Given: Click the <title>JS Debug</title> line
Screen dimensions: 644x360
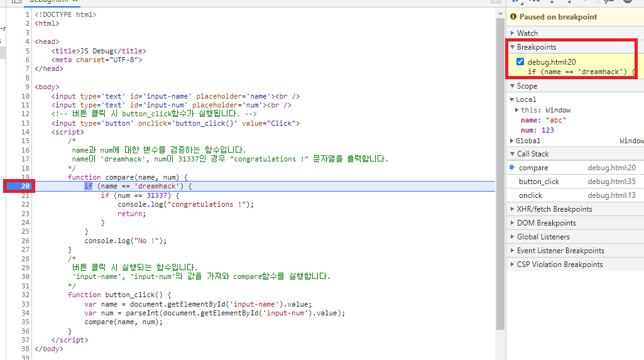Looking at the screenshot, I should (99, 51).
